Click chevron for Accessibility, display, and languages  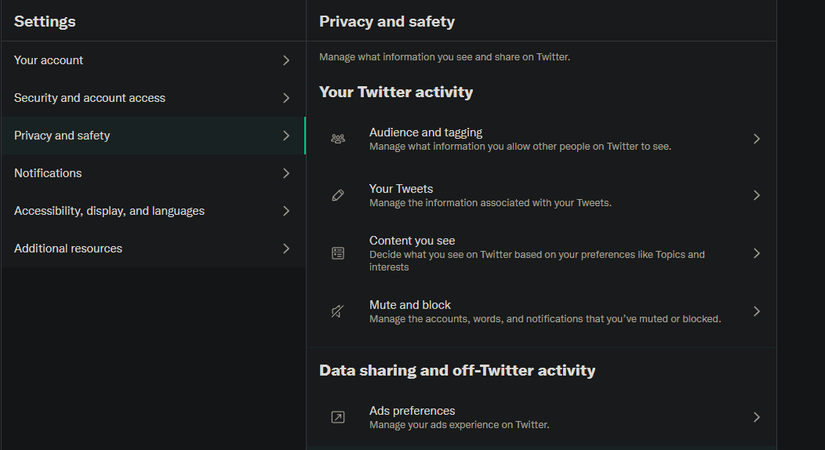[286, 211]
